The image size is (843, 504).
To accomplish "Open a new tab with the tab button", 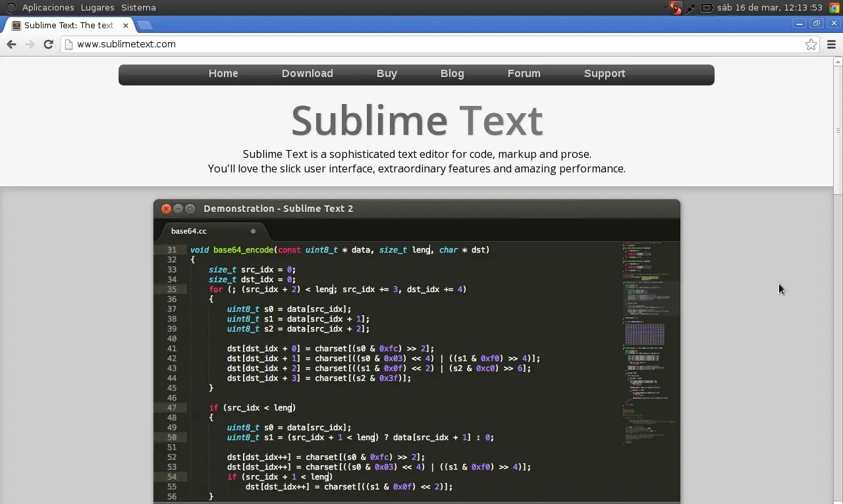I will tap(145, 25).
